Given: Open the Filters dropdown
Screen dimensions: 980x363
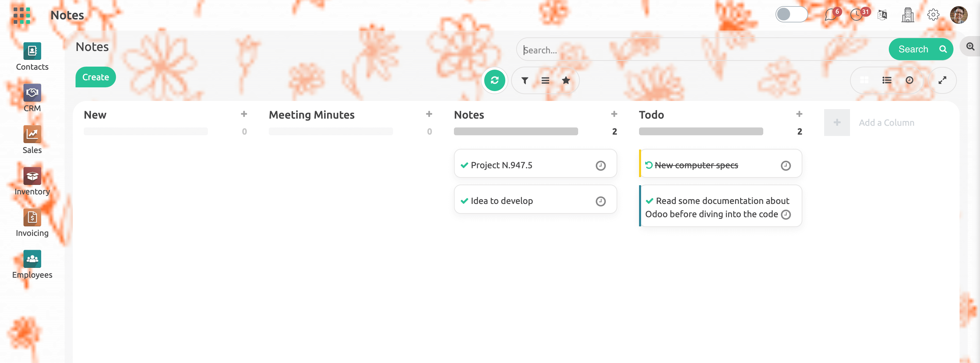Looking at the screenshot, I should [x=525, y=80].
